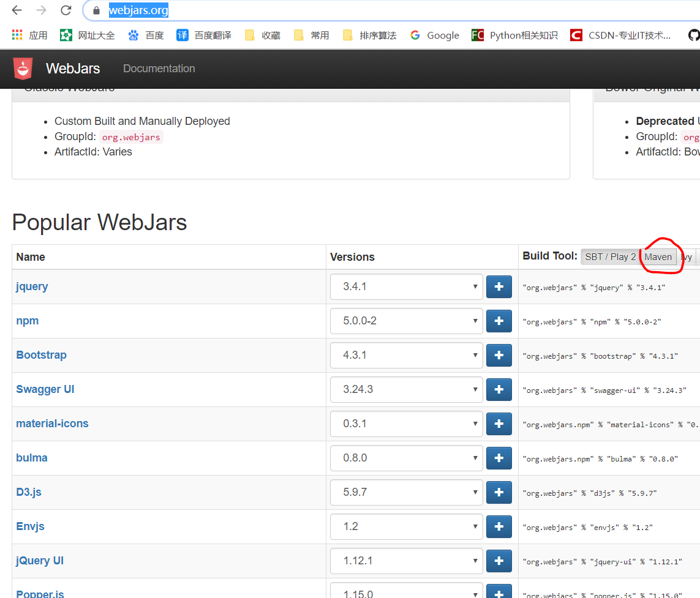Click the bootstrap SBT dependency snippet
Screen dimensions: 700x598
click(x=600, y=356)
